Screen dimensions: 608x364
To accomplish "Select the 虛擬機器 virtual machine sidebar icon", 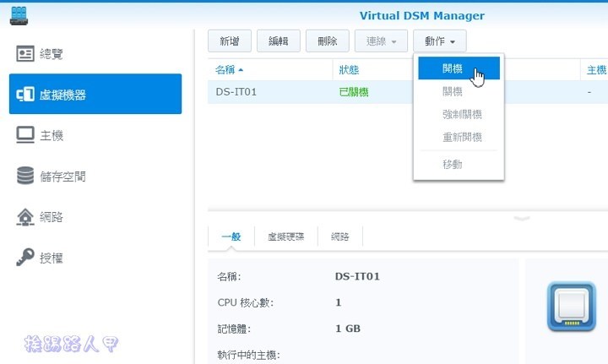I will click(x=25, y=95).
